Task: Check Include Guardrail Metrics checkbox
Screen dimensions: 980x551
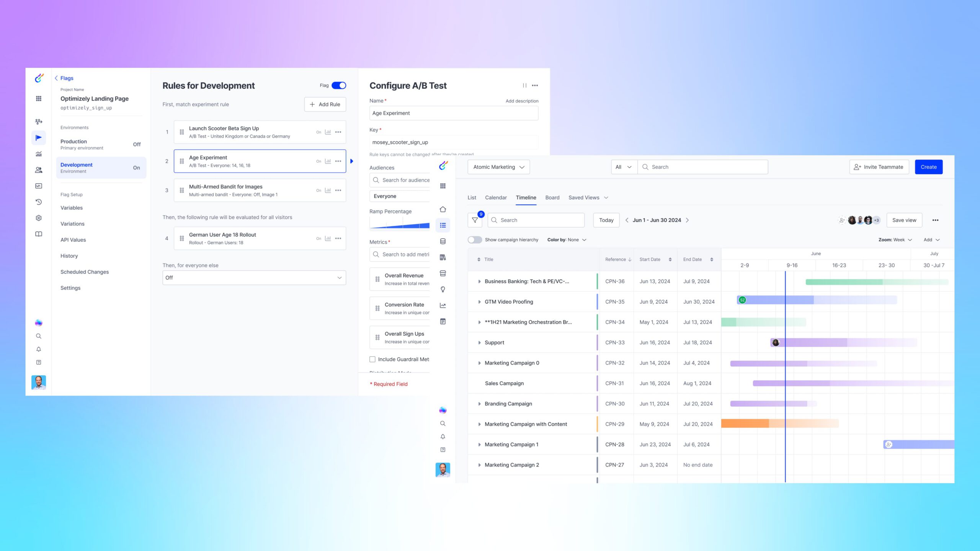Action: click(x=372, y=359)
